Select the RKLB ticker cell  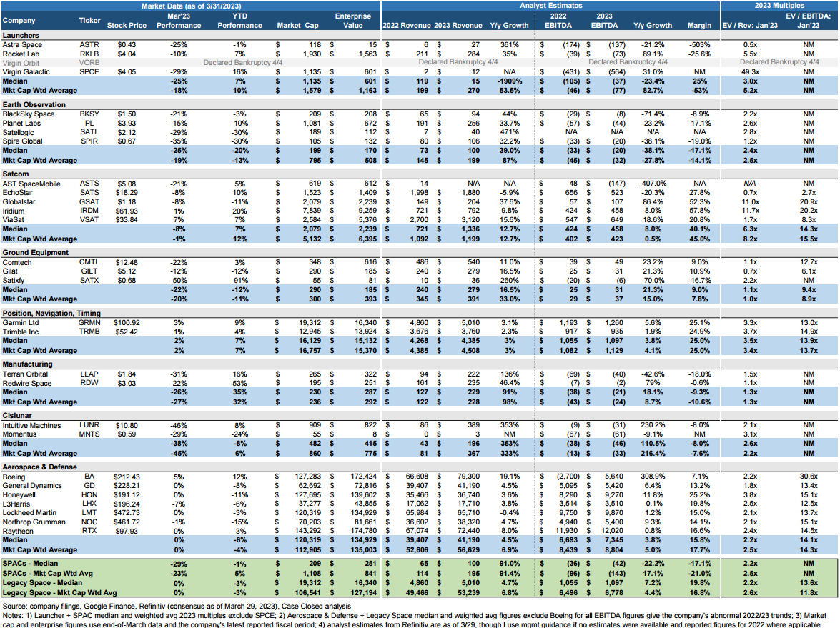(x=89, y=54)
